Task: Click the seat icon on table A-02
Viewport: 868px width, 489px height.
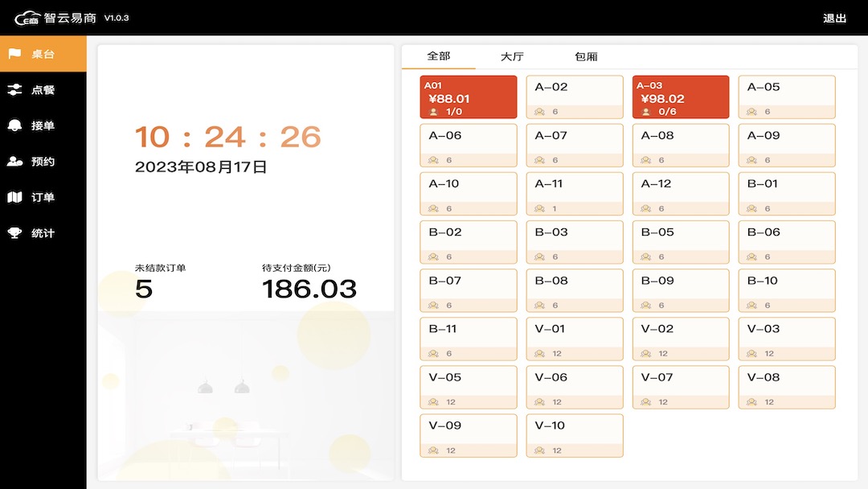Action: 541,112
